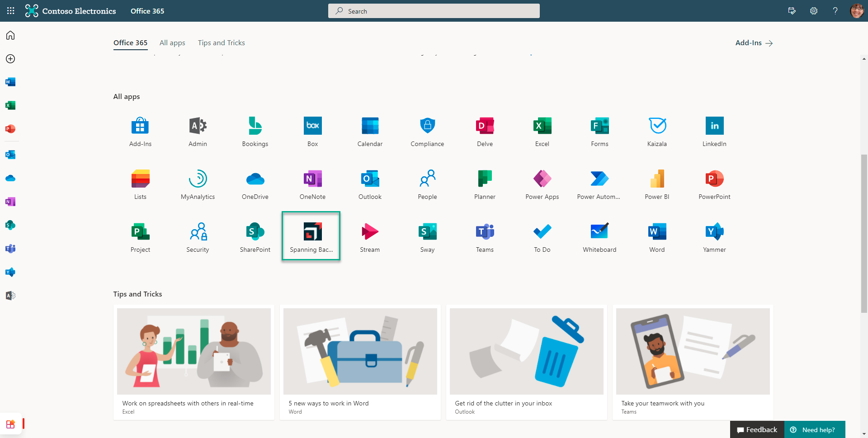
Task: Launch Power Automate
Action: click(599, 184)
